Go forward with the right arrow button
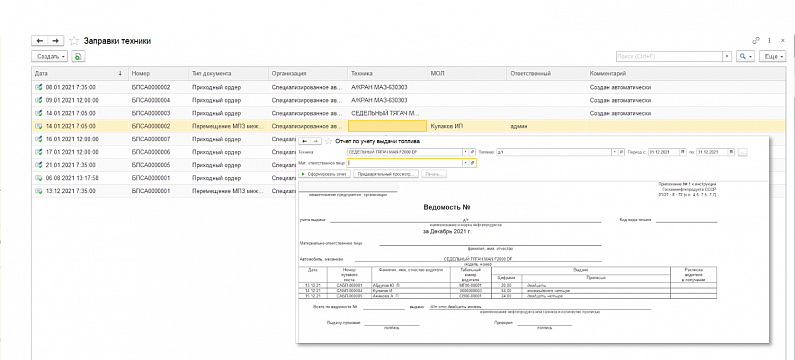The width and height of the screenshot is (795, 360). 56,41
